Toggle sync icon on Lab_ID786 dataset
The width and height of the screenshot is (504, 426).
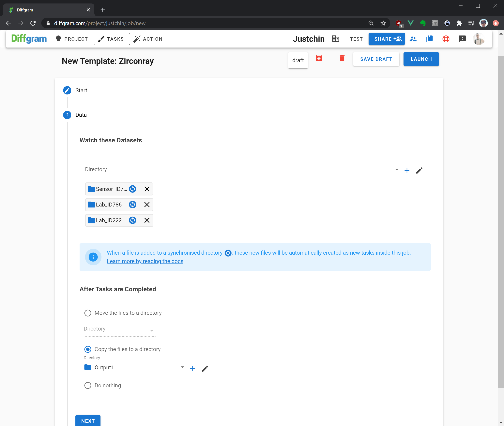[x=132, y=205]
